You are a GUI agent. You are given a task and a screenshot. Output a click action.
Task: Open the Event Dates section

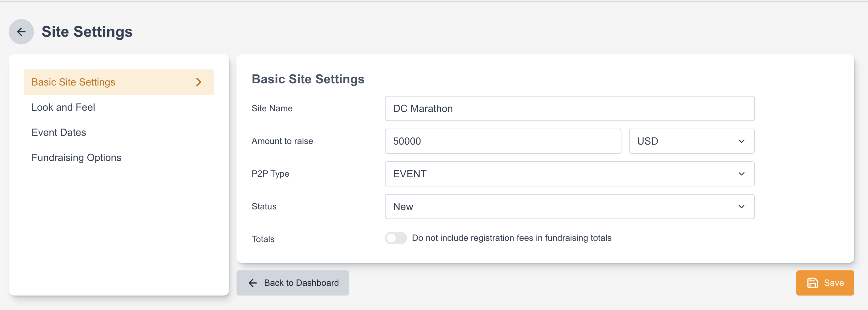58,132
